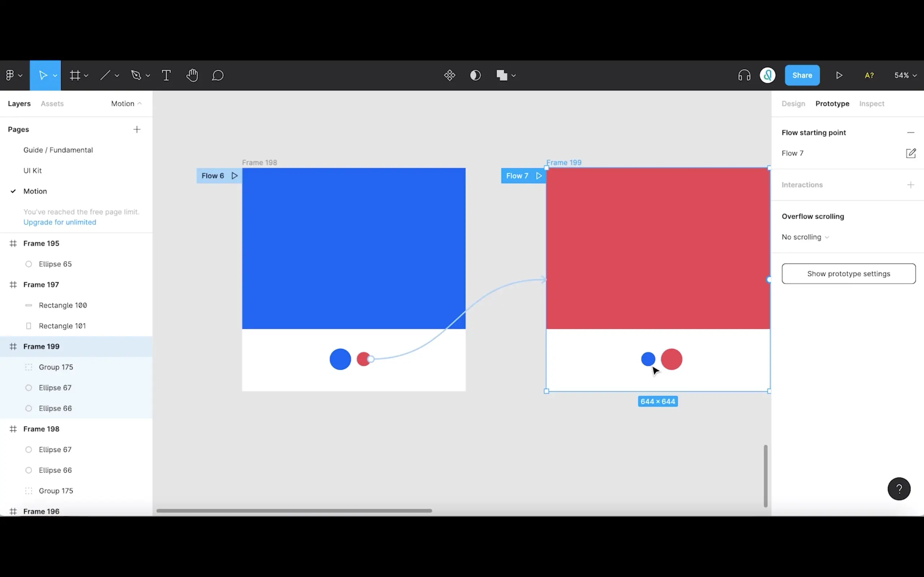Switch to the Inspect tab
Viewport: 924px width, 577px height.
(871, 103)
